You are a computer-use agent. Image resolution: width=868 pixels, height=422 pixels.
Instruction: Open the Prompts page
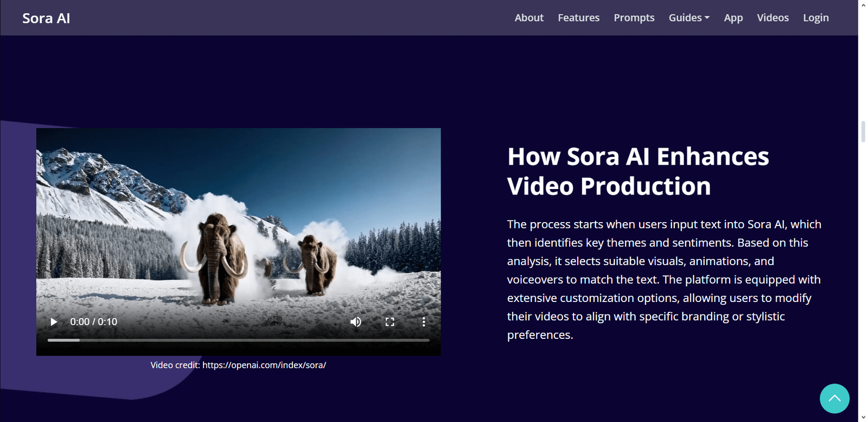coord(634,18)
